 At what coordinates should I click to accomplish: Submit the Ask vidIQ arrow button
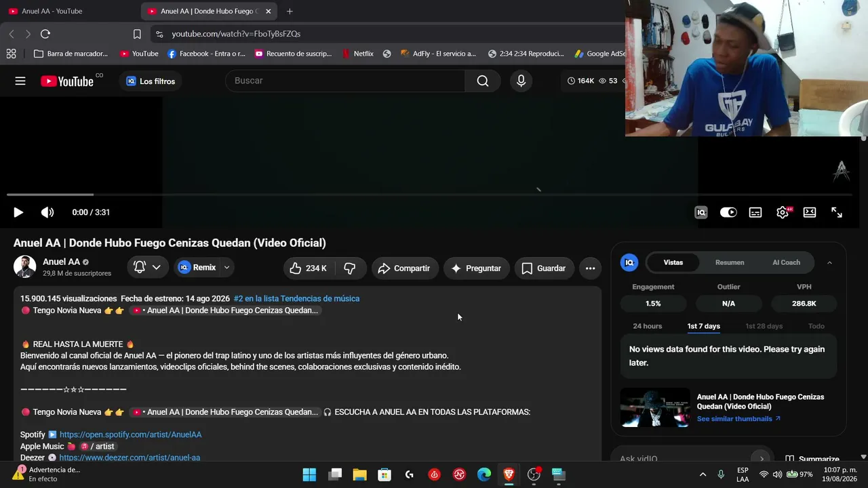pyautogui.click(x=762, y=459)
